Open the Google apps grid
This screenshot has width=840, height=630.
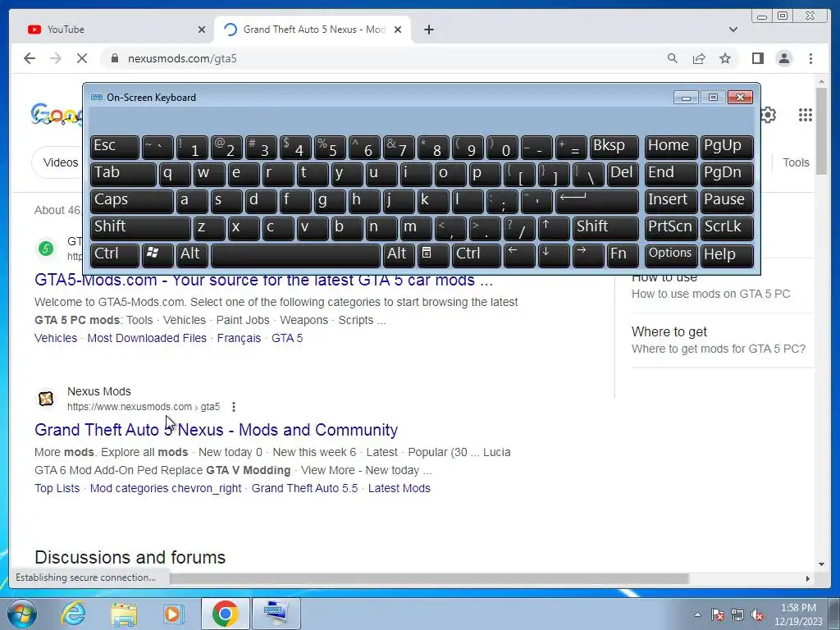click(x=806, y=115)
